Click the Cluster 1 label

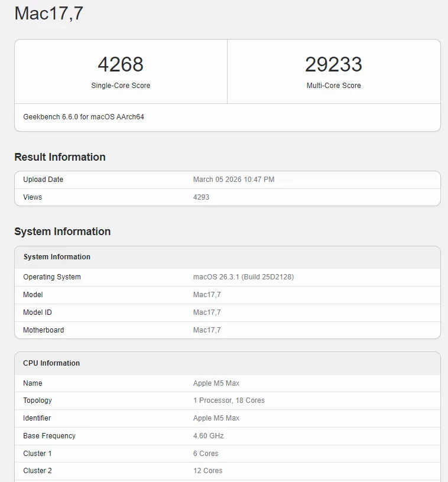point(37,454)
